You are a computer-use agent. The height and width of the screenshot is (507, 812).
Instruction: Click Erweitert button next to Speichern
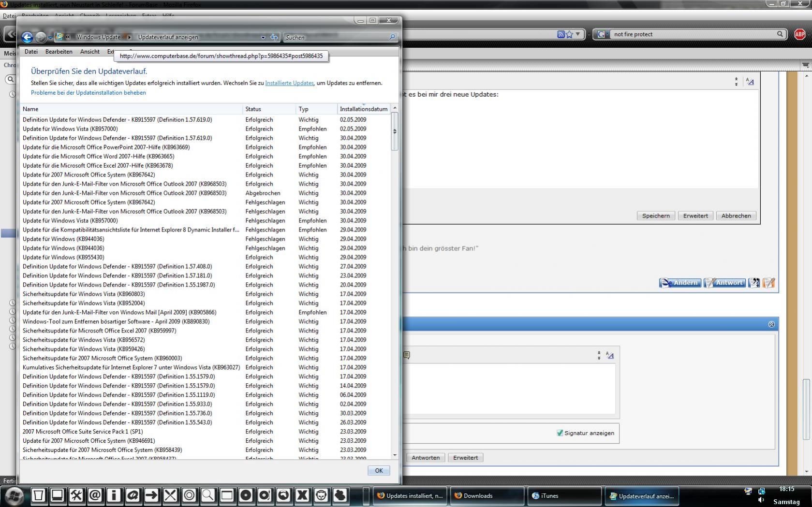click(x=695, y=216)
